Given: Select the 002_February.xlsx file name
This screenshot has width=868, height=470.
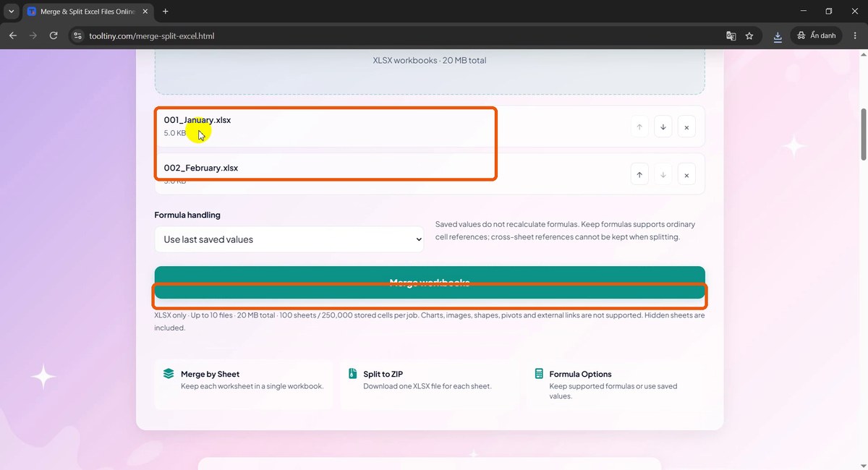Looking at the screenshot, I should coord(201,168).
